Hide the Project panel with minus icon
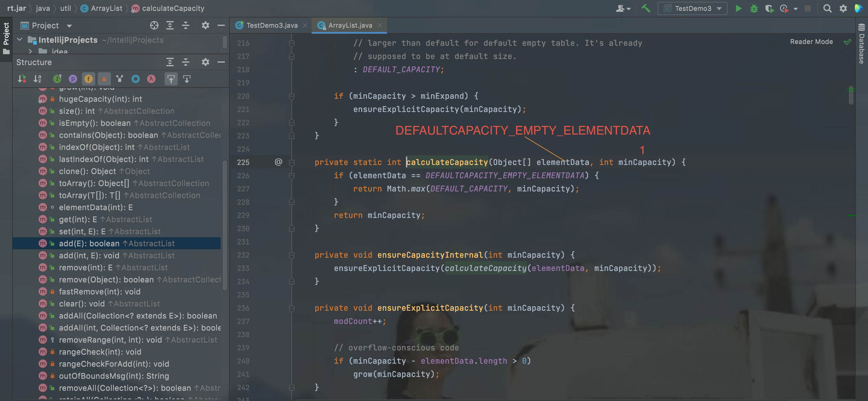 pos(221,25)
